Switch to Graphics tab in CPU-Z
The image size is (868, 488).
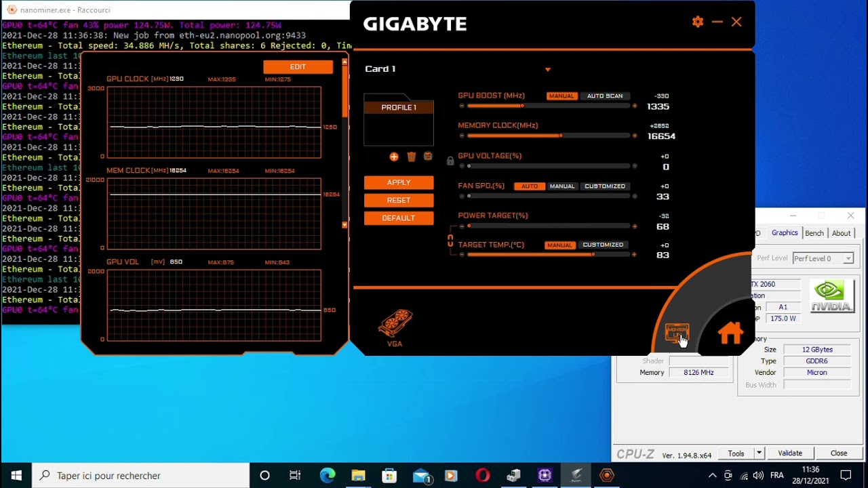tap(785, 232)
